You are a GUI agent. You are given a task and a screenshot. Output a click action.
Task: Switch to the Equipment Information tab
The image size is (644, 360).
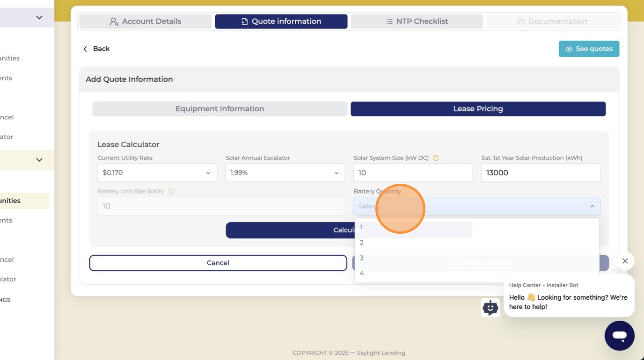[220, 109]
